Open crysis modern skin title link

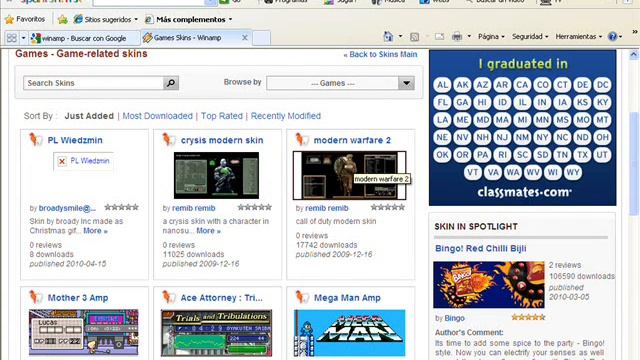point(222,140)
